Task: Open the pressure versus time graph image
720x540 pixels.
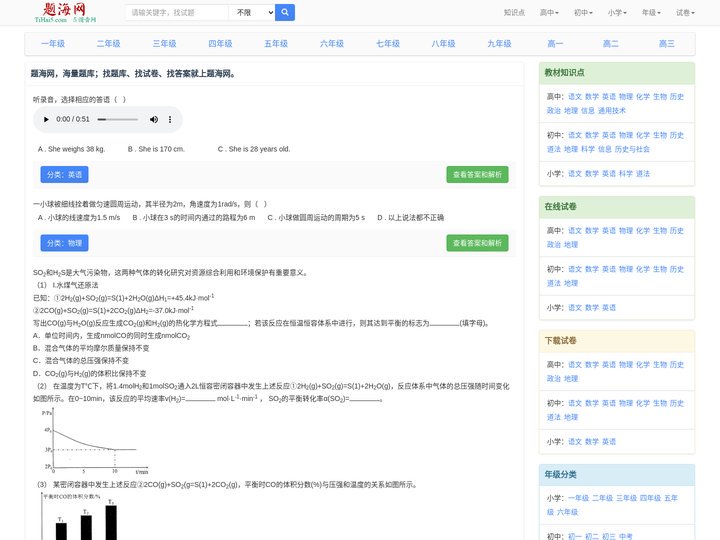Action: coord(95,442)
